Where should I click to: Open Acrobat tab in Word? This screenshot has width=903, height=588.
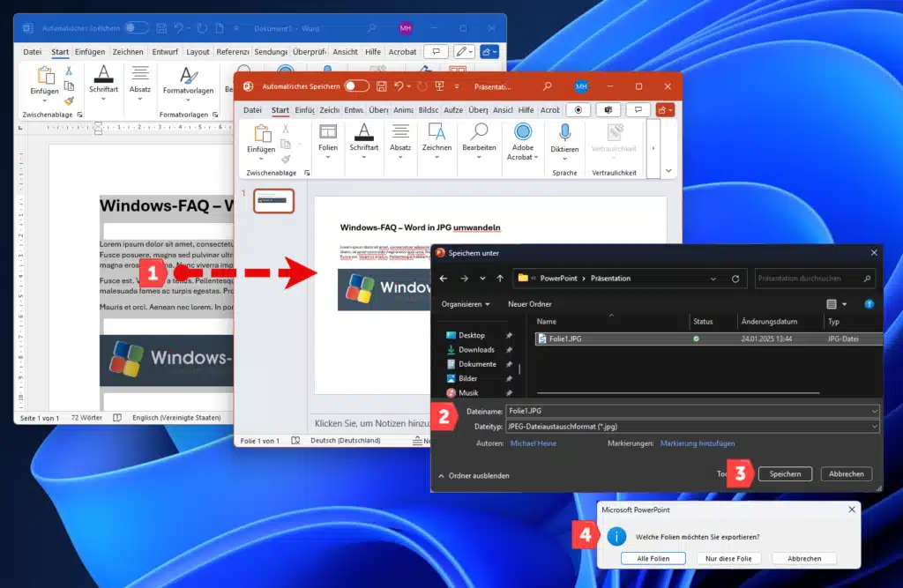pos(402,52)
